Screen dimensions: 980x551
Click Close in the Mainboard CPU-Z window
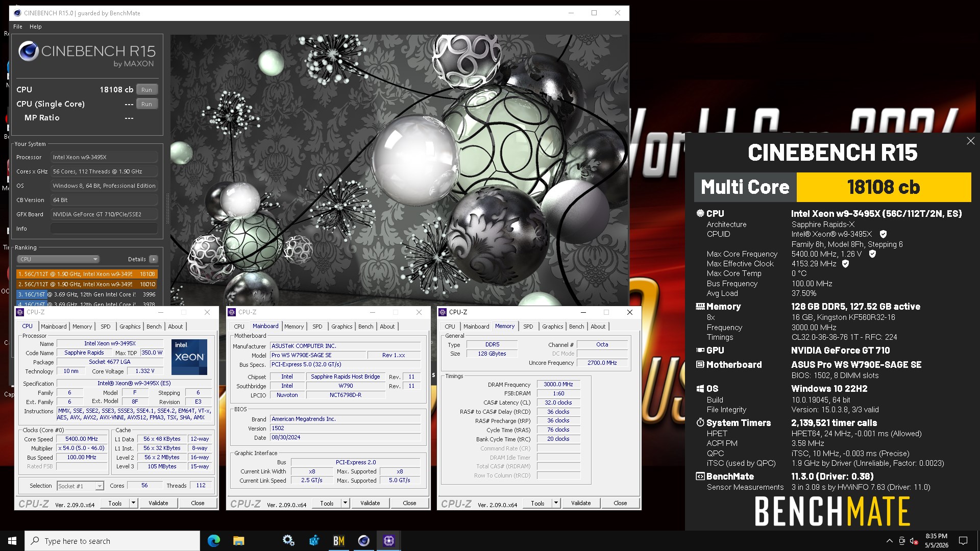(x=409, y=503)
